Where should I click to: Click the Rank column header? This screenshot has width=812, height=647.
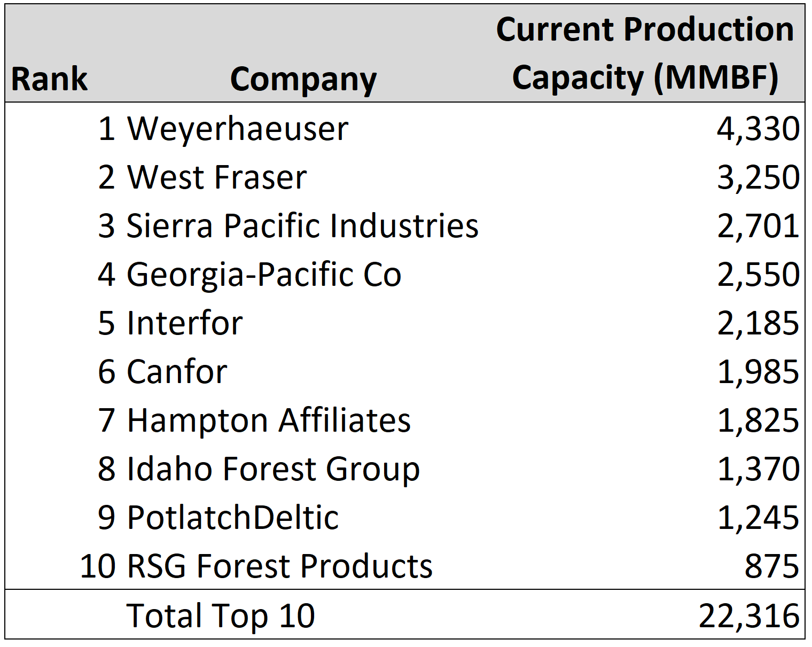coord(49,79)
